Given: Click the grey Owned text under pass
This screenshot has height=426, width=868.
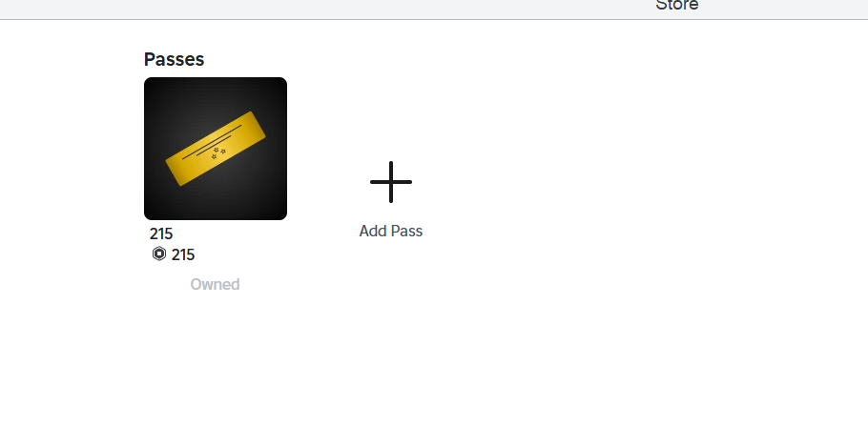Looking at the screenshot, I should pyautogui.click(x=215, y=284).
